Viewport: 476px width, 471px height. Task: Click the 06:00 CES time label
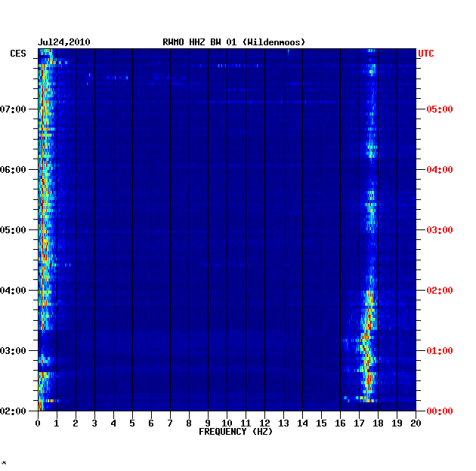click(13, 170)
